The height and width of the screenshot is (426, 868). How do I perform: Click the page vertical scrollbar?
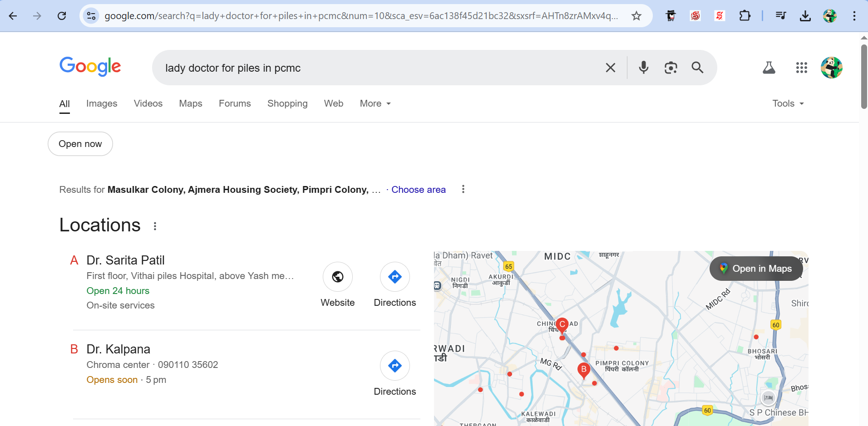(x=863, y=77)
